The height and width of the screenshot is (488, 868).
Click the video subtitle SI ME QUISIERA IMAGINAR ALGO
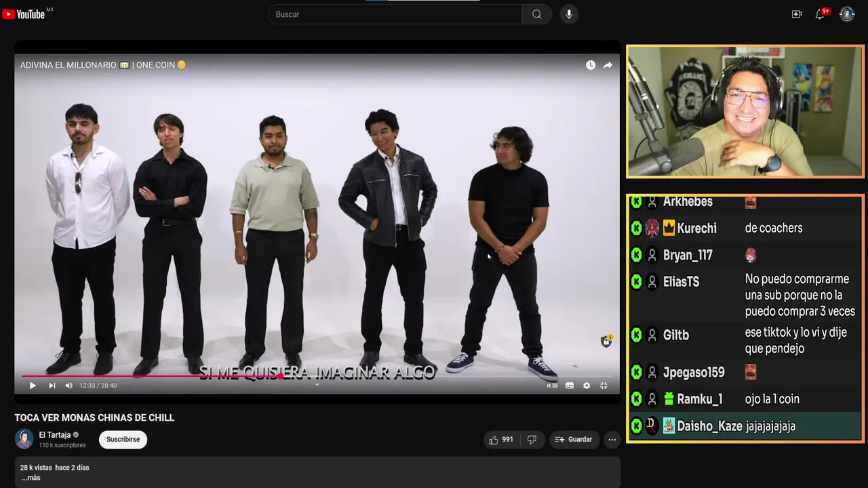coord(317,372)
